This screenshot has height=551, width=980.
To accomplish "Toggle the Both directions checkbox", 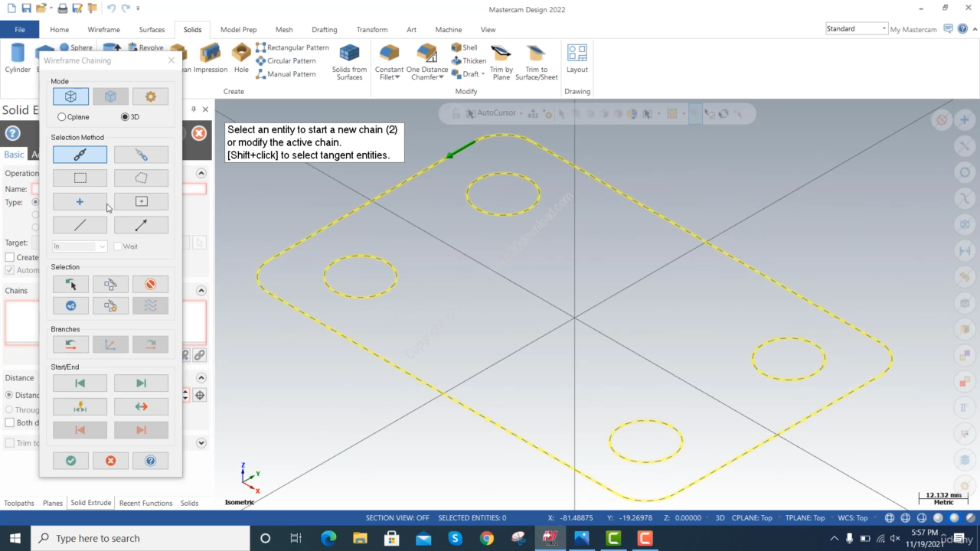I will click(x=10, y=422).
